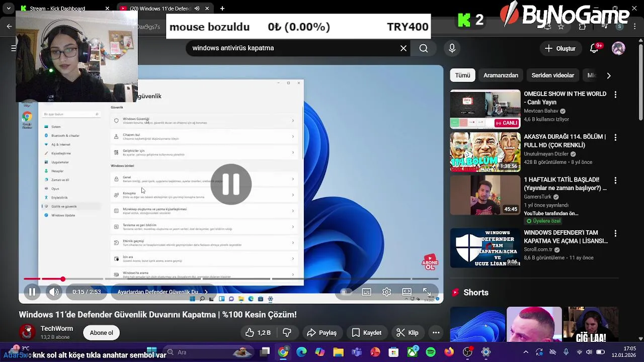This screenshot has height=362, width=644.
Task: Mute the YouTube player volume
Action: [54, 292]
